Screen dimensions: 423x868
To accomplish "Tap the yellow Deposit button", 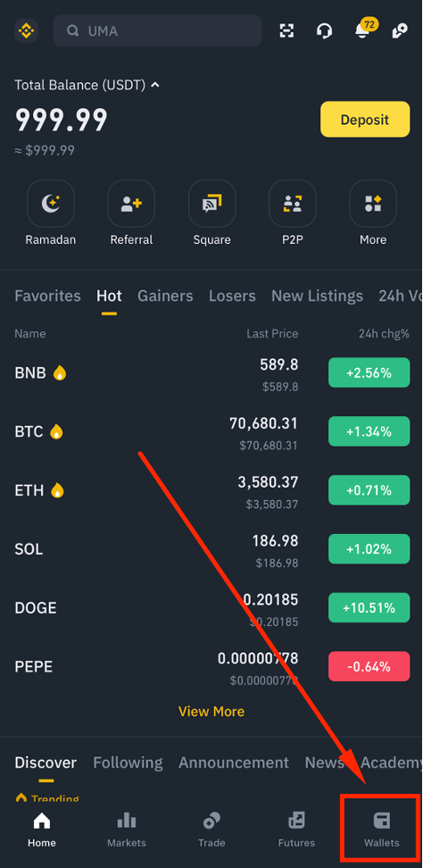I will click(x=366, y=119).
